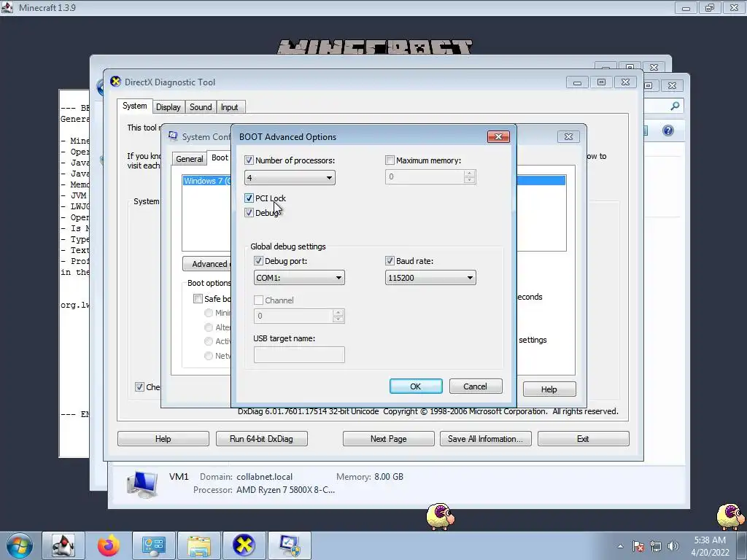This screenshot has height=560, width=747.
Task: Click the VM1 computer icon
Action: 142,484
